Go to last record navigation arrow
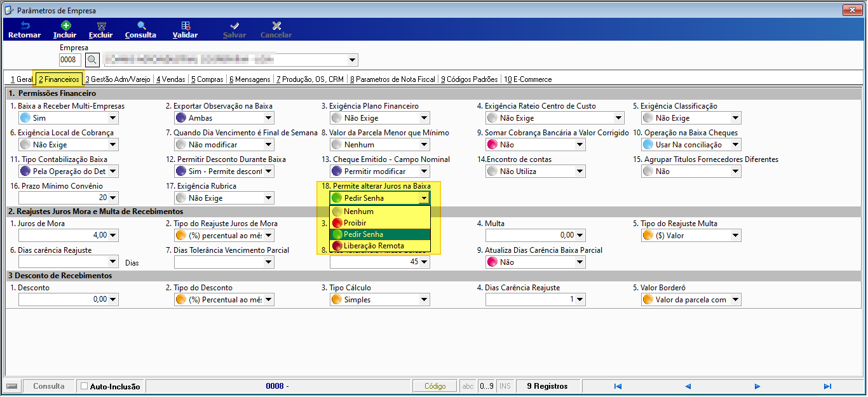Image resolution: width=868 pixels, height=397 pixels. pos(827,386)
